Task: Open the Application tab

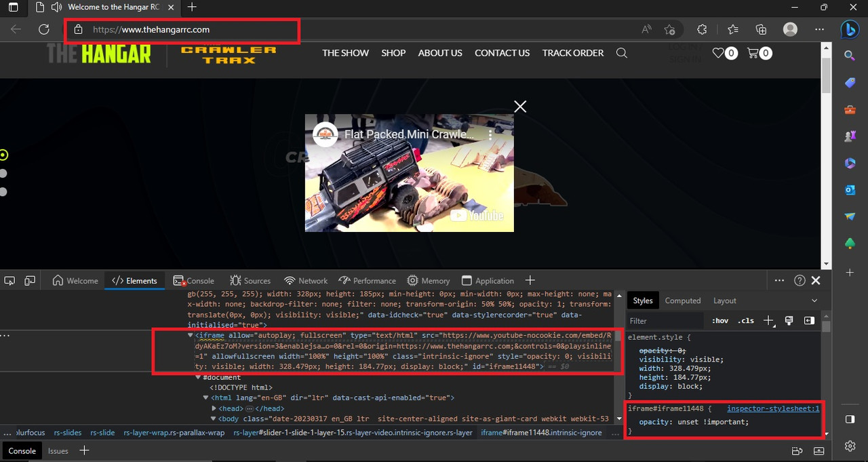Action: click(x=488, y=281)
